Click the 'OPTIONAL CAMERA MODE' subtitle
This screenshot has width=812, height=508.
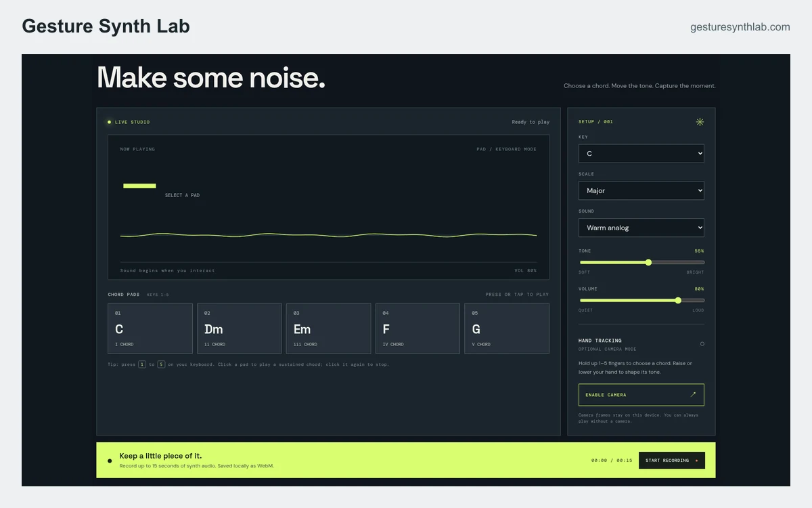[608, 349]
